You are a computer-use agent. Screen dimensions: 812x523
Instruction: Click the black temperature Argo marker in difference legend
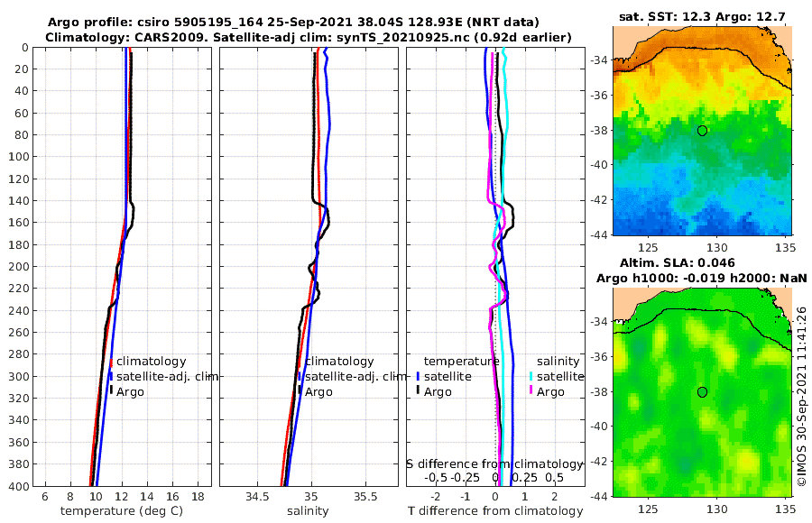[x=418, y=391]
